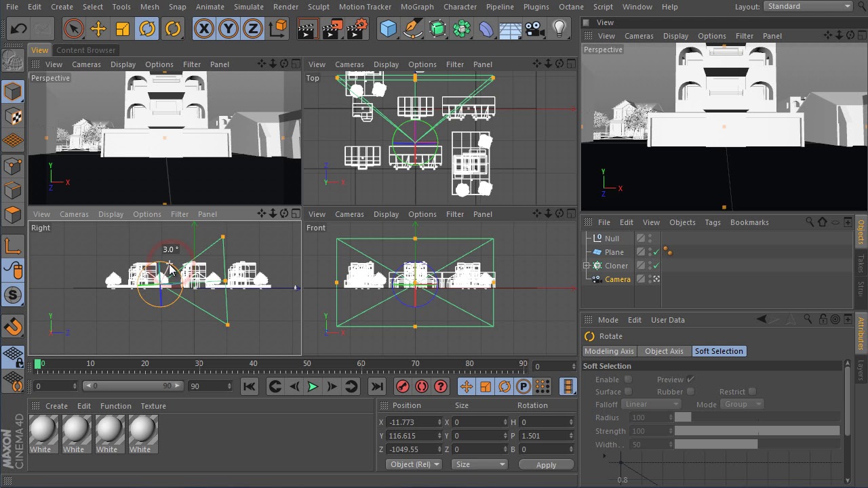The width and height of the screenshot is (868, 488).
Task: Click the Floor environment icon
Action: 511,28
